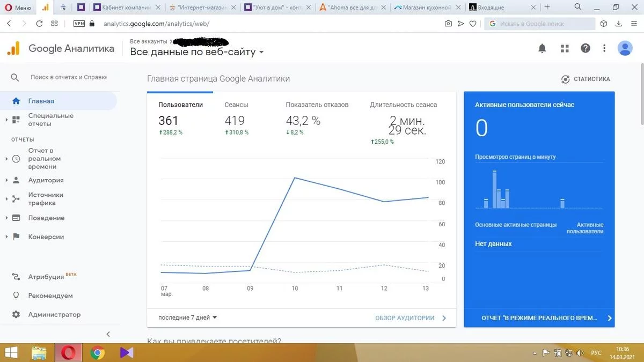
Task: Open a new browser tab
Action: tap(547, 7)
